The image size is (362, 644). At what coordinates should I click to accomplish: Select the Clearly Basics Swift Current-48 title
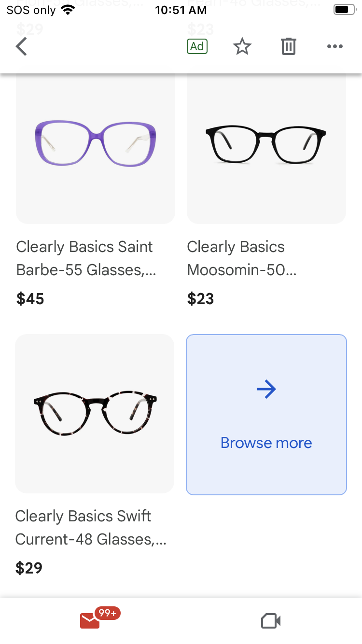90,528
